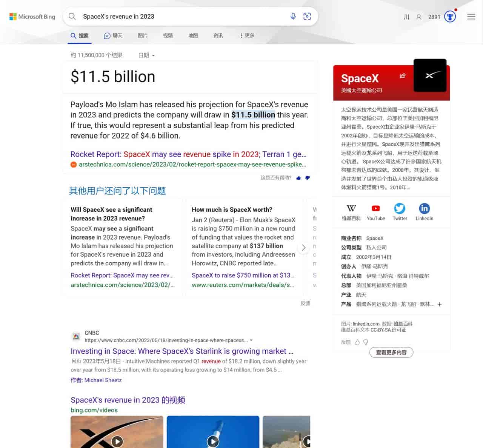Open the 查看更多内容 button

pos(391,352)
